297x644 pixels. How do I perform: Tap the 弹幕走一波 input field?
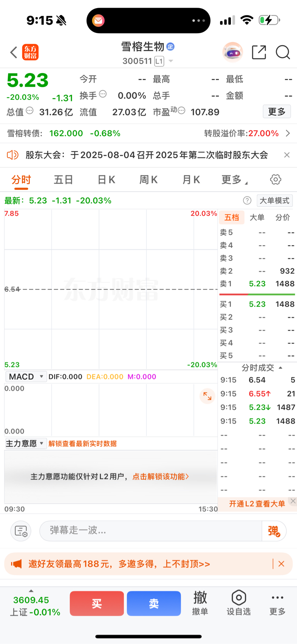pos(151,531)
